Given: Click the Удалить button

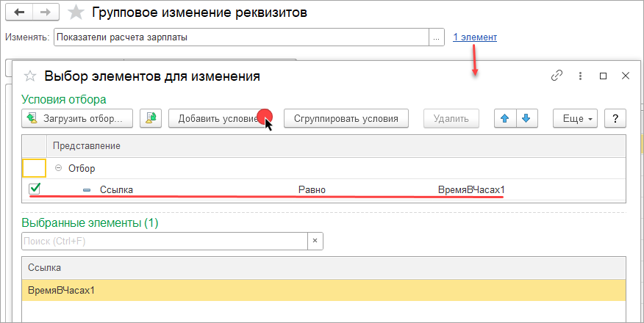Looking at the screenshot, I should pos(451,118).
